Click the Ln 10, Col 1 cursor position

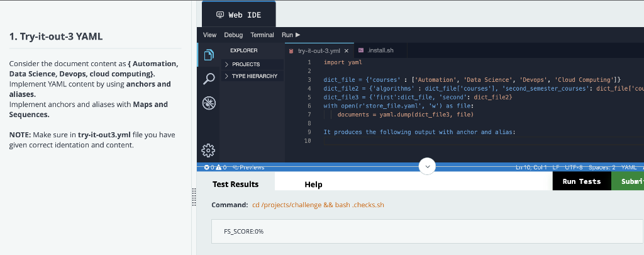coord(531,167)
